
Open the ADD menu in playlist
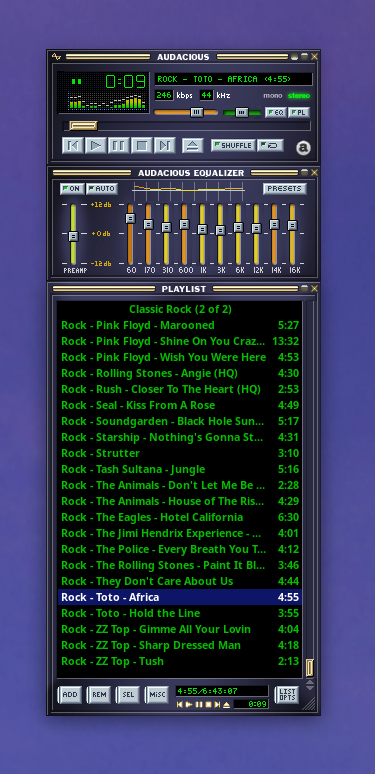[x=70, y=695]
